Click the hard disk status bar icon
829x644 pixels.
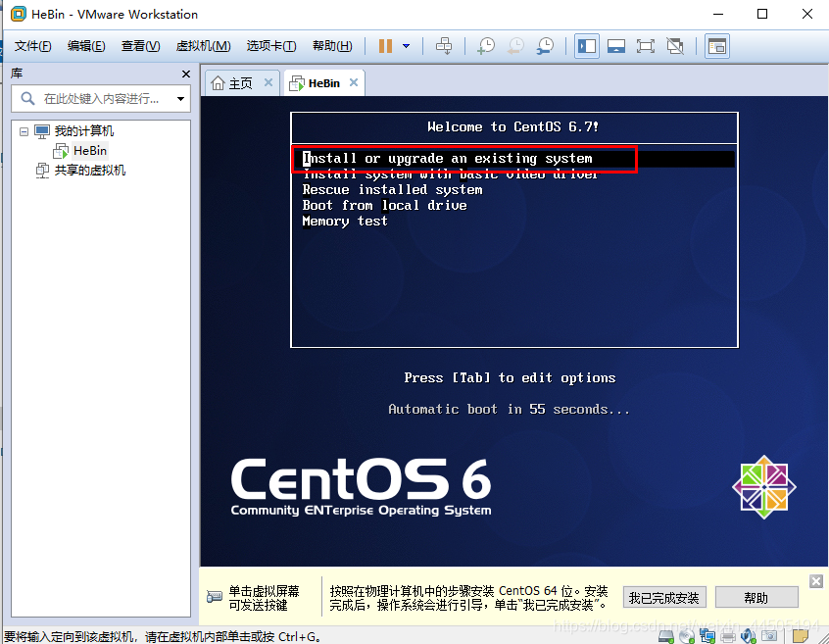pyautogui.click(x=666, y=636)
